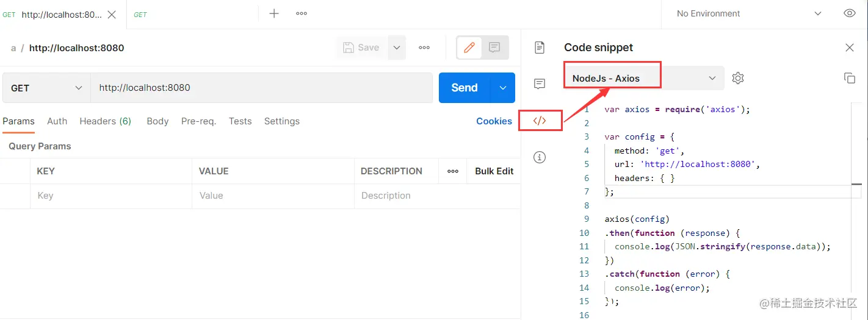The width and height of the screenshot is (868, 320).
Task: Open tab options three-dot menu
Action: [302, 13]
